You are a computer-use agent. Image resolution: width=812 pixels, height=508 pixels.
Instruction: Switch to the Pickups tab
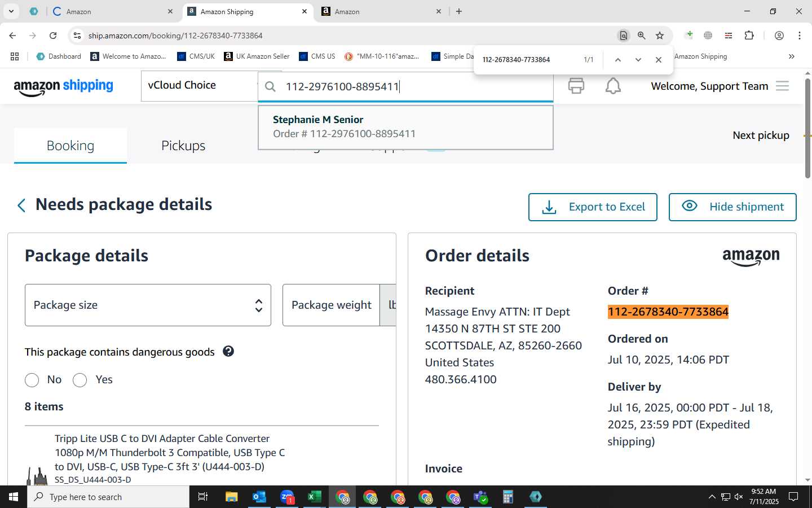pyautogui.click(x=183, y=146)
